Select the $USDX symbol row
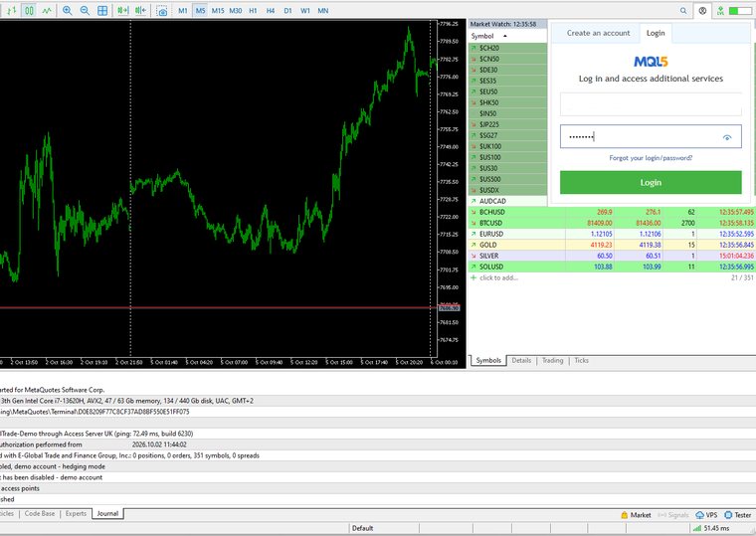 pos(507,190)
